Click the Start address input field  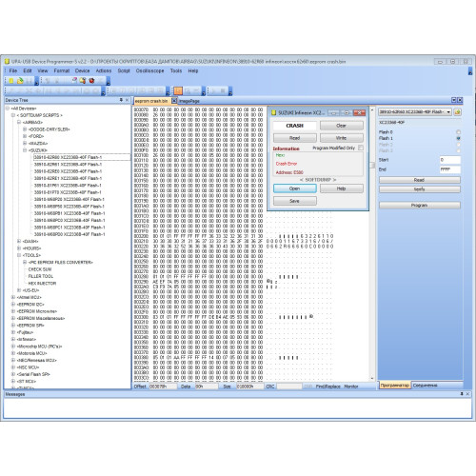450,160
